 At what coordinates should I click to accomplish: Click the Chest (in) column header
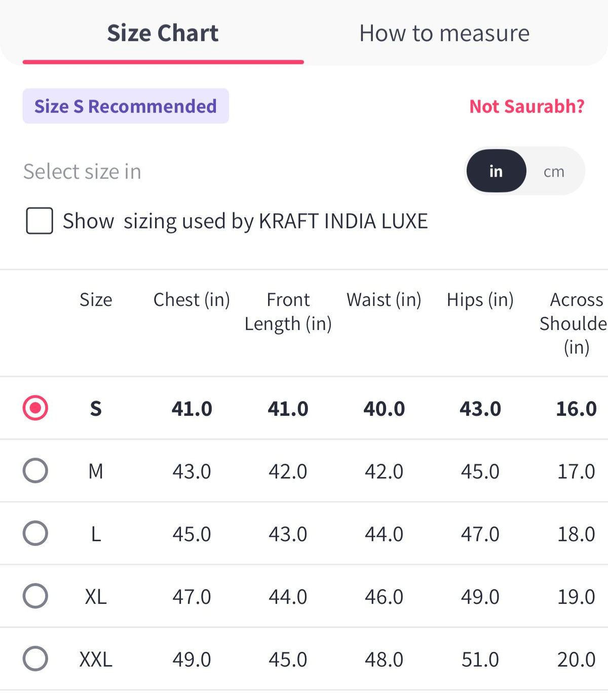pyautogui.click(x=192, y=300)
